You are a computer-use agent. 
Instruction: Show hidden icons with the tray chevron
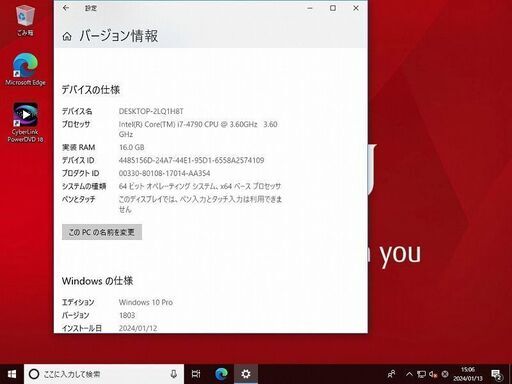[x=409, y=374]
